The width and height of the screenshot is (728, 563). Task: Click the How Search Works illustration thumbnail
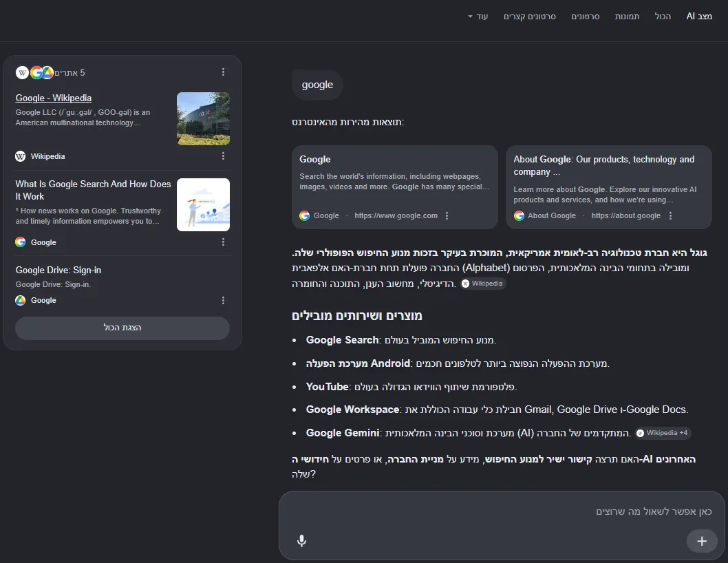pyautogui.click(x=204, y=205)
